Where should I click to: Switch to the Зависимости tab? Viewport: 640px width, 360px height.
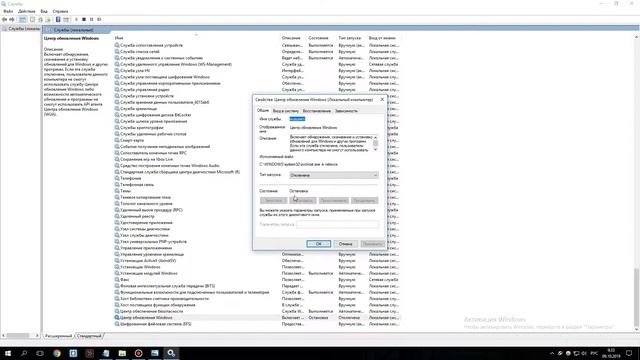(346, 111)
